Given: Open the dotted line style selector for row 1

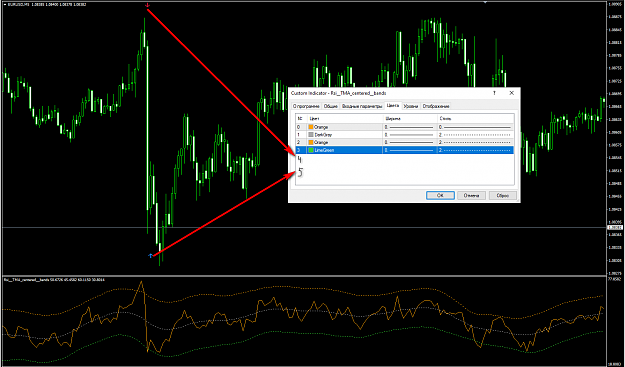Looking at the screenshot, I should tap(476, 135).
